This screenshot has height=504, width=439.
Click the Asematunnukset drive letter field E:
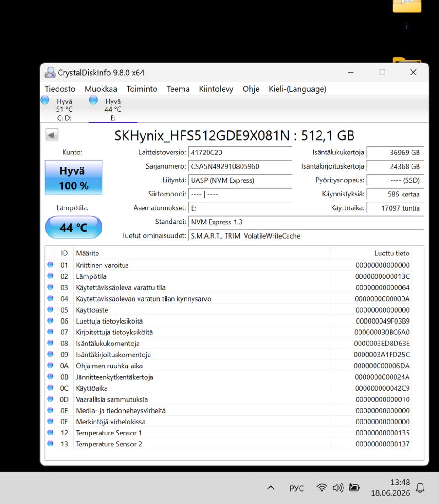pos(240,208)
